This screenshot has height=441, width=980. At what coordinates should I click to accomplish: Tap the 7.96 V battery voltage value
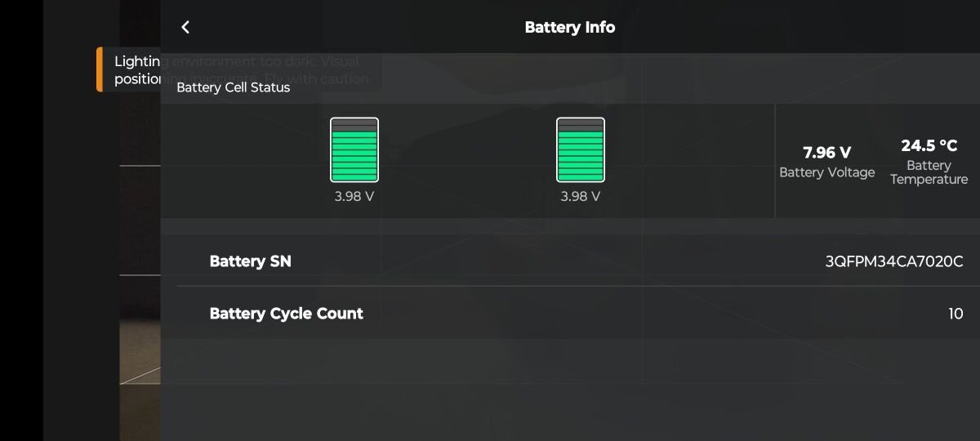(827, 153)
